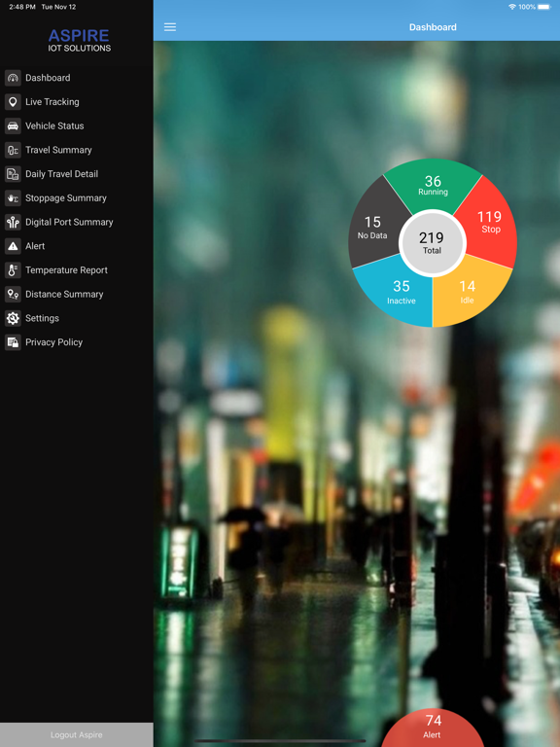Viewport: 560px width, 747px height.
Task: Click the Travel Summary icon
Action: click(13, 150)
